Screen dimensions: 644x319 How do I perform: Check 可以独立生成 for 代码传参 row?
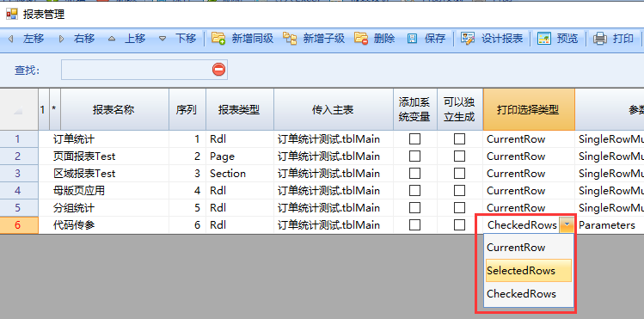(460, 225)
